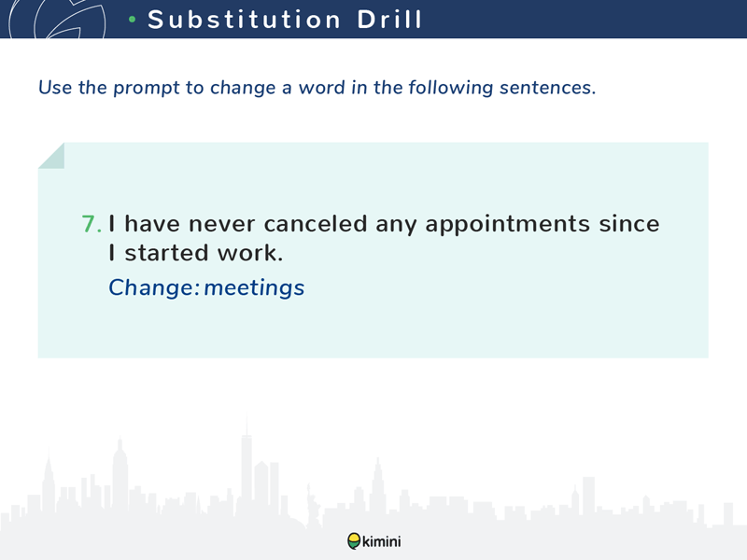Click the green bullet dot before Substitution Drill
Screen dimensions: 747x560
click(133, 20)
